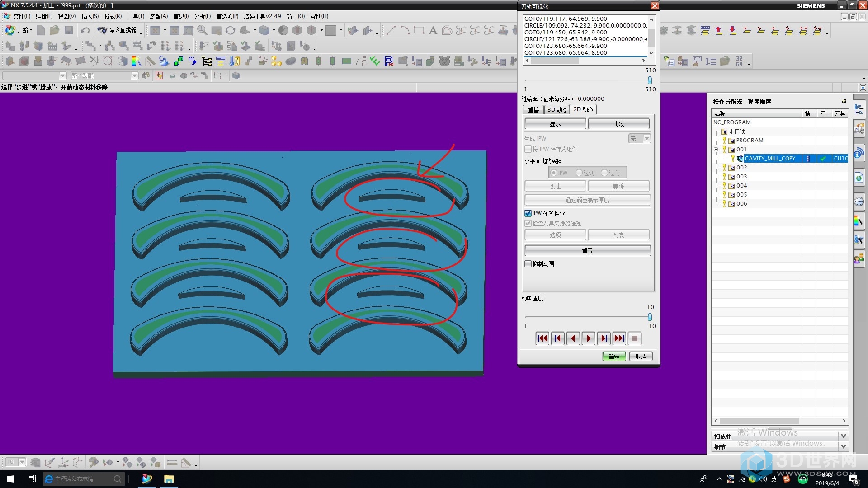868x488 pixels.
Task: Open the 文件(F) menu
Action: (x=21, y=16)
